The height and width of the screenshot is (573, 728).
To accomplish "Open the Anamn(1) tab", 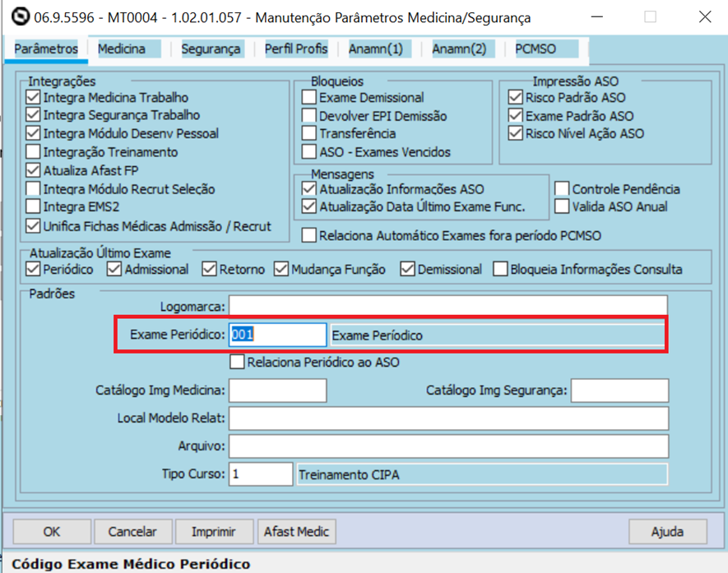I will point(378,49).
